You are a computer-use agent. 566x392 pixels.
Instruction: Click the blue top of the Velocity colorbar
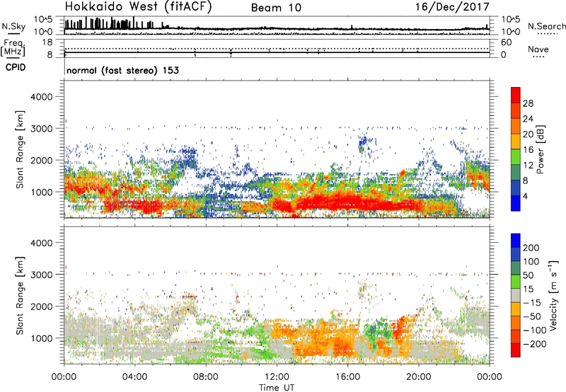click(516, 241)
